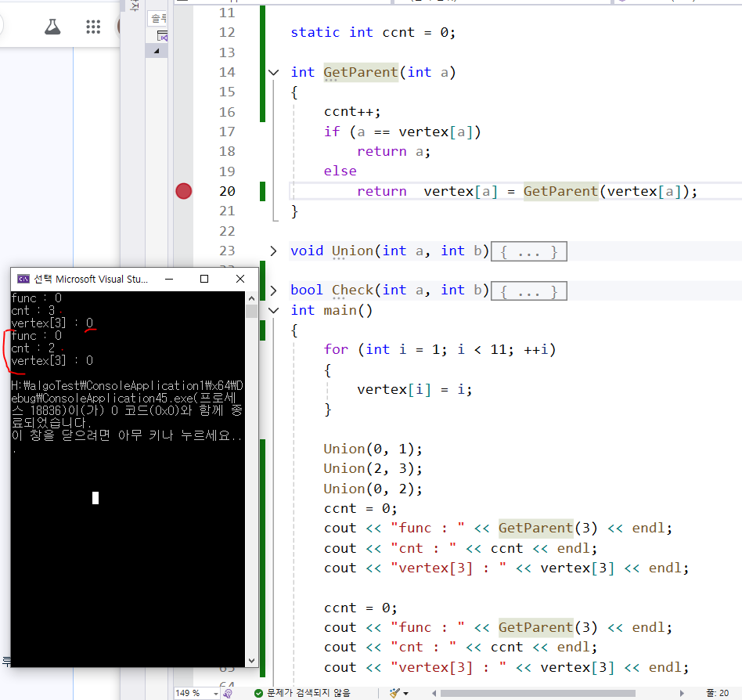Click the 'else' keyword on line 19
The width and height of the screenshot is (742, 700).
coord(340,171)
